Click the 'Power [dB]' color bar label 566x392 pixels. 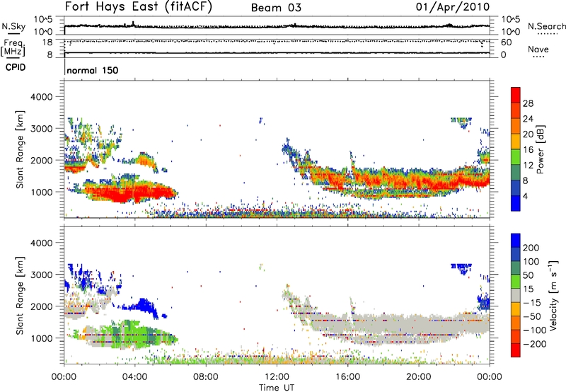(541, 149)
